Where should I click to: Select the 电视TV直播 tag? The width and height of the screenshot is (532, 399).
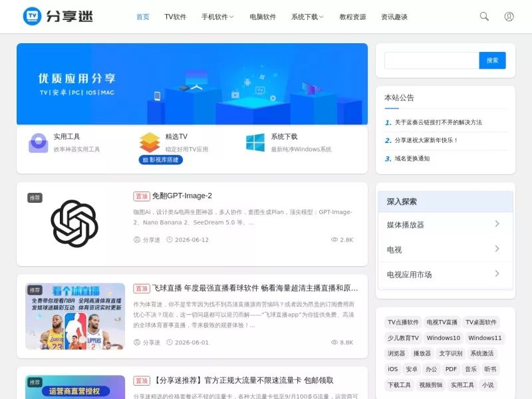pos(442,322)
